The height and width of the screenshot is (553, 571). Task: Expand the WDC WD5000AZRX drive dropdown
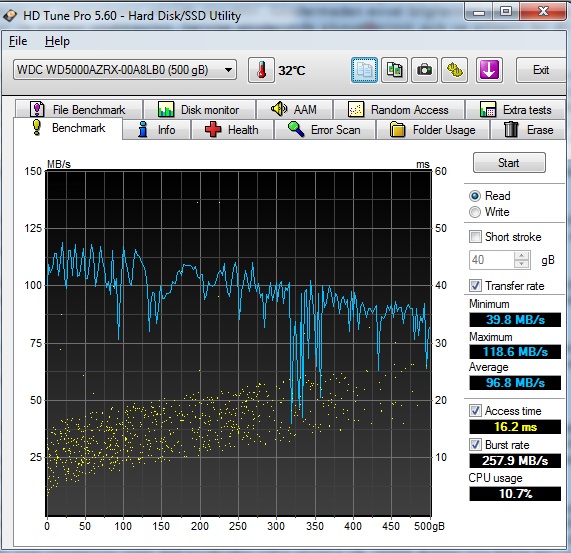[125, 70]
